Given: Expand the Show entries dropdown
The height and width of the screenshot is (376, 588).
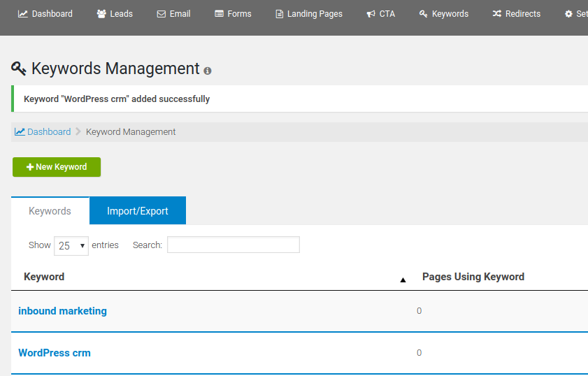Looking at the screenshot, I should coord(71,245).
